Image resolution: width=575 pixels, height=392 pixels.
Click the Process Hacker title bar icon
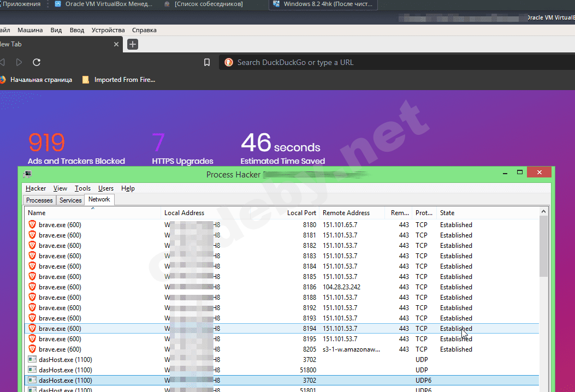[x=27, y=174]
